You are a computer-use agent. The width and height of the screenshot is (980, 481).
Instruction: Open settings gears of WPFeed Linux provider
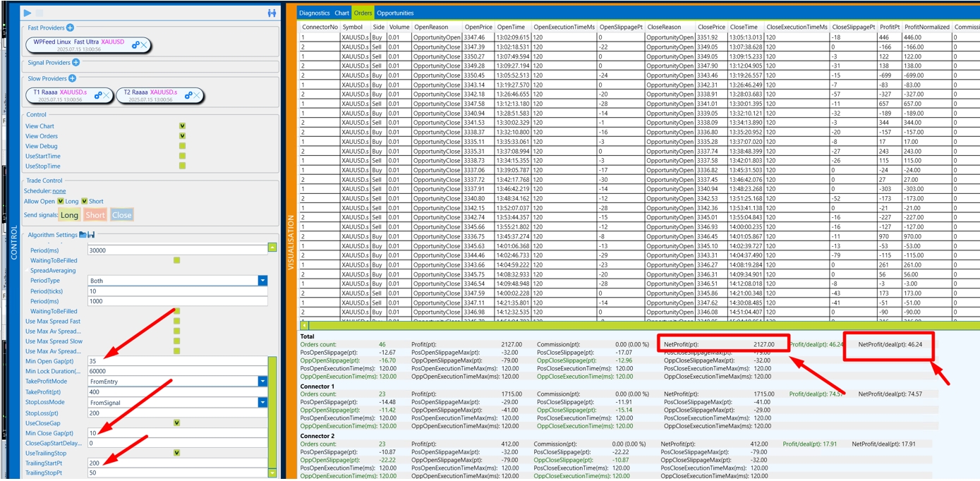135,44
